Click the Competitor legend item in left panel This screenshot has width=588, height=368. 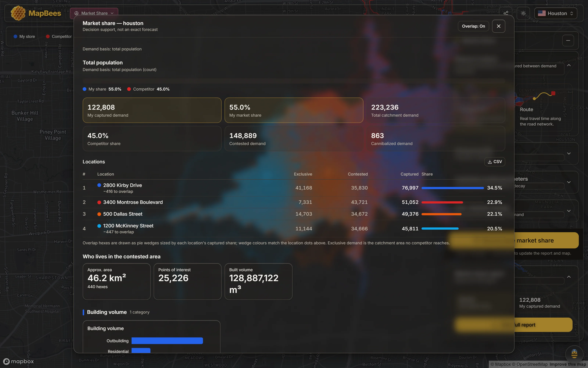tap(59, 36)
